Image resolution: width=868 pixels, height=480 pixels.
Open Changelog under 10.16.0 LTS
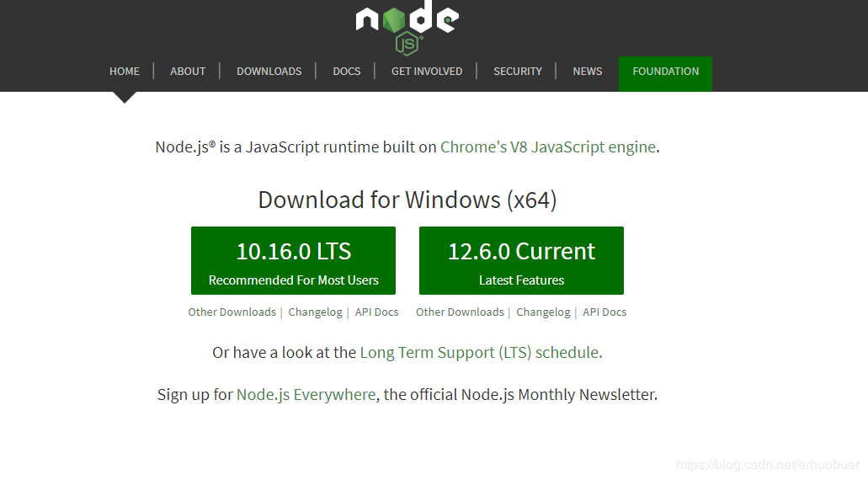pyautogui.click(x=315, y=312)
